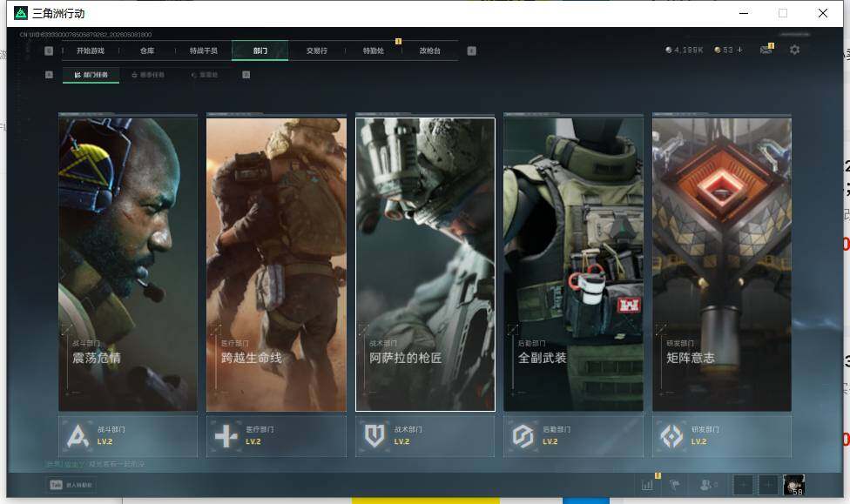Click the right key-hint icon ending the sub-tab row
850x504 pixels.
pyautogui.click(x=246, y=75)
